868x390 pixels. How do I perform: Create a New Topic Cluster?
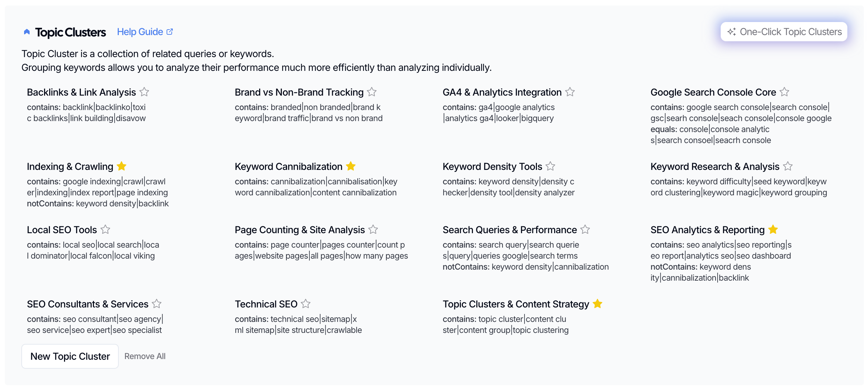point(70,356)
